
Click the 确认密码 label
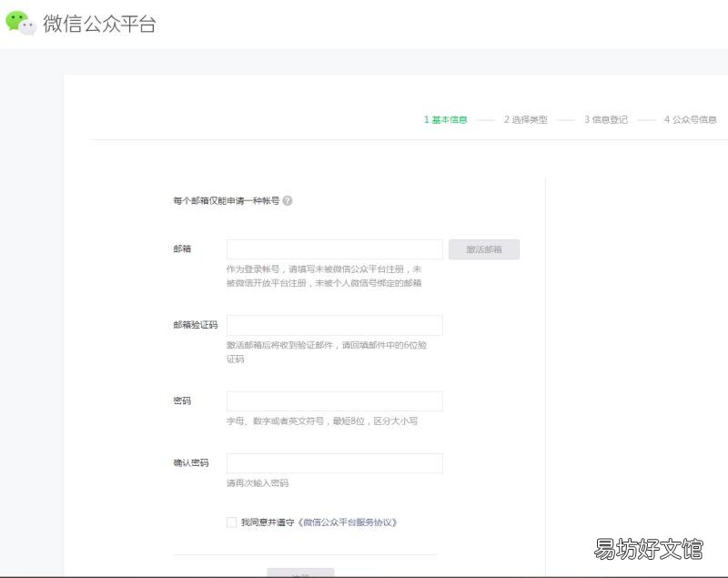(191, 463)
